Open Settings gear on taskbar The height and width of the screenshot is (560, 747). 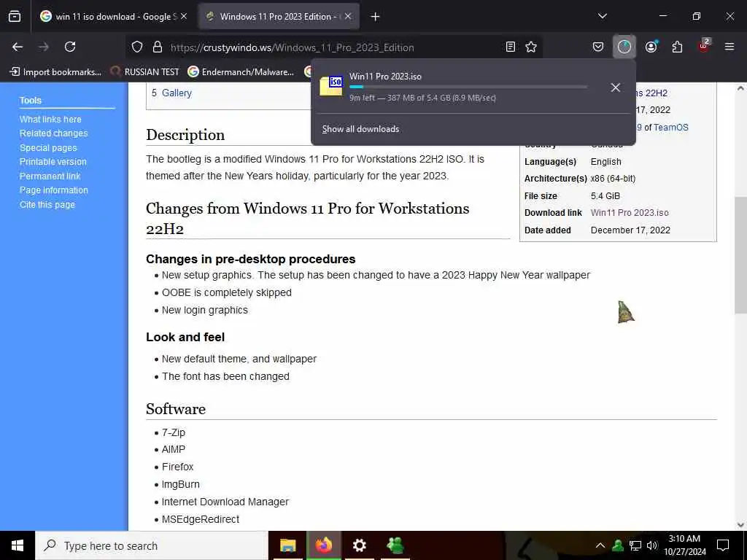click(359, 545)
